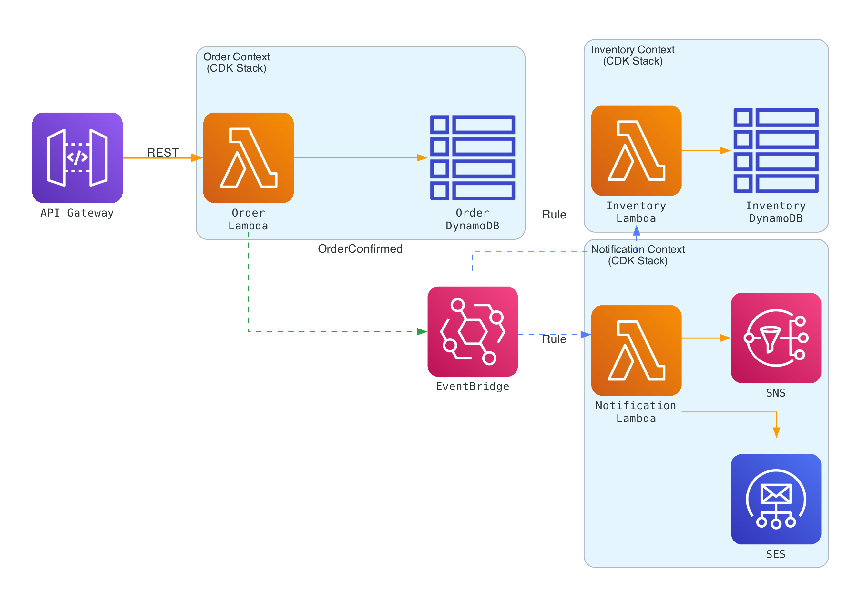Click the REST edge label
The height and width of the screenshot is (607, 868).
point(163,152)
